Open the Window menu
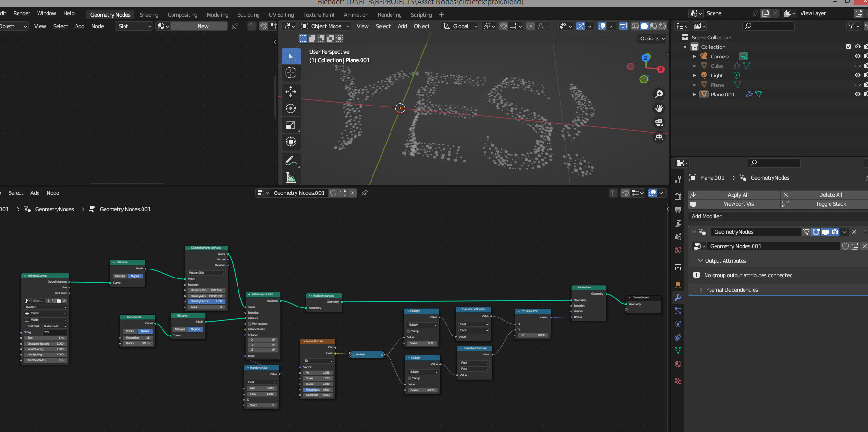 (46, 13)
